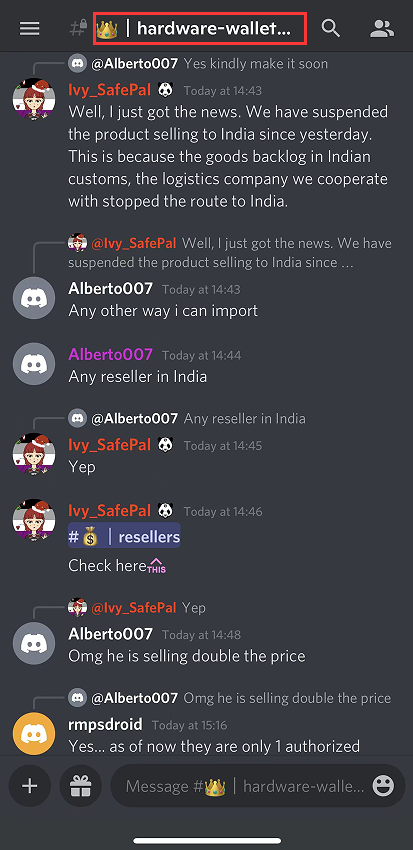Tap Ivy_SafePal's avatar at 14:46
This screenshot has width=413, height=850.
34,520
